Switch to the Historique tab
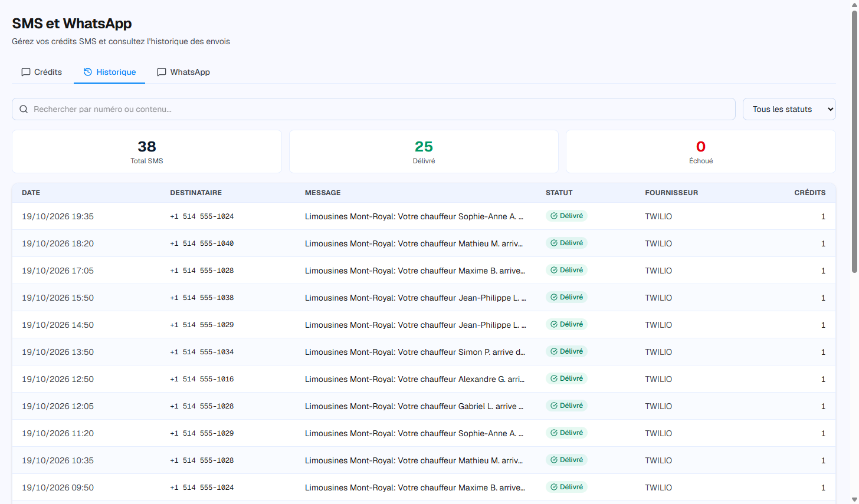Image resolution: width=859 pixels, height=504 pixels. point(110,72)
